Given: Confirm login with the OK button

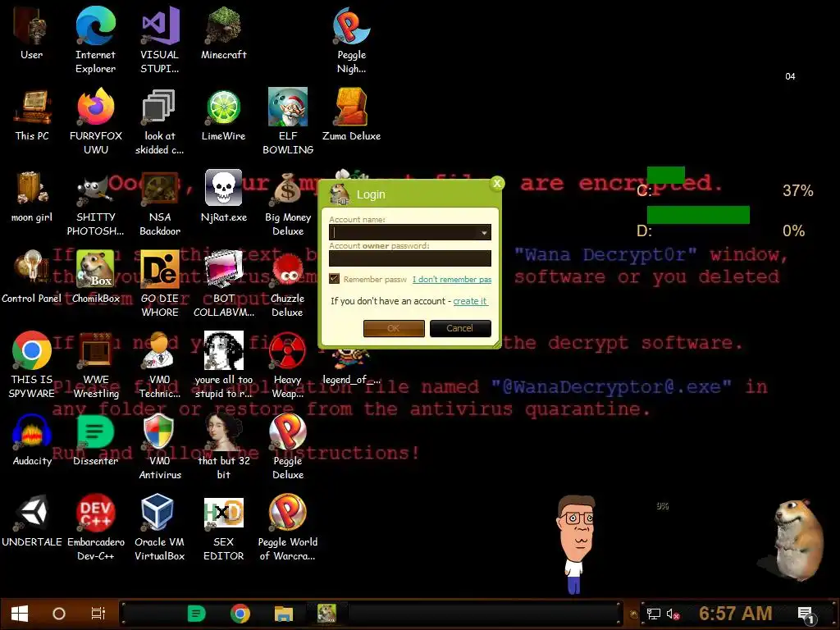Looking at the screenshot, I should click(x=394, y=328).
